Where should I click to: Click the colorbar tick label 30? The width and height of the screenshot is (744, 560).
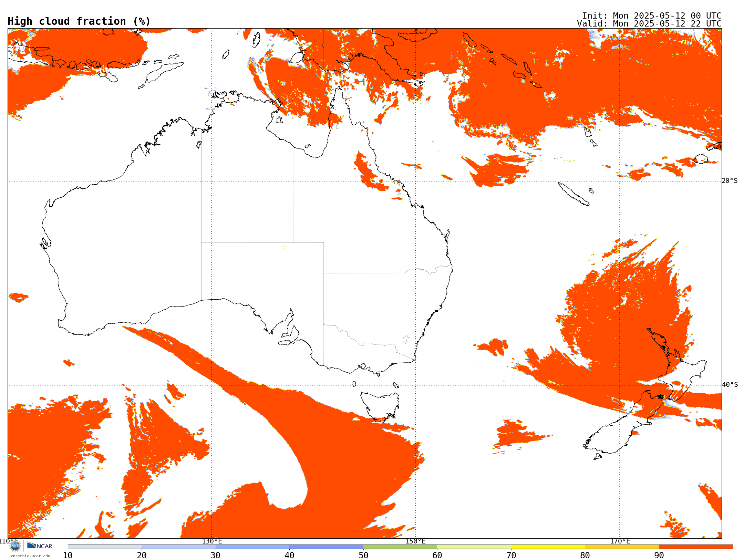pos(216,556)
